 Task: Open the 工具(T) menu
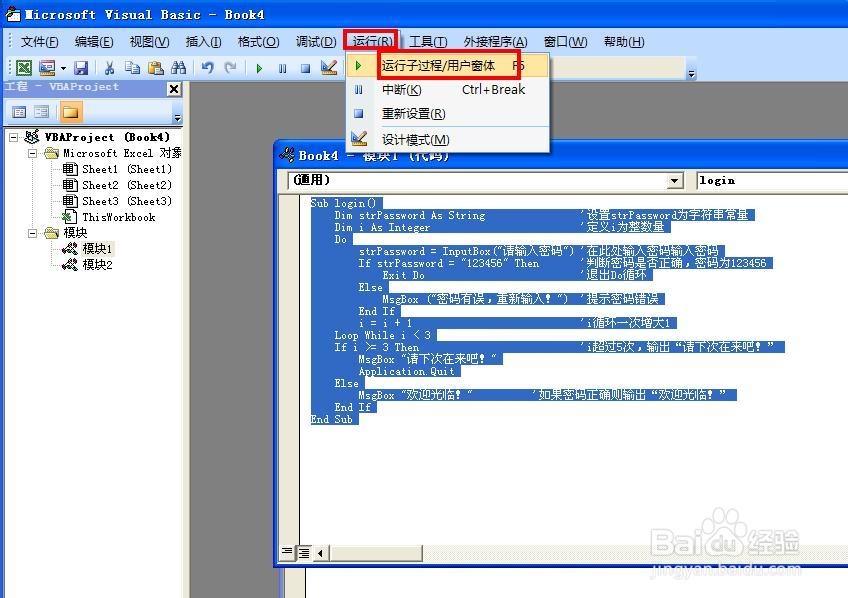click(428, 42)
